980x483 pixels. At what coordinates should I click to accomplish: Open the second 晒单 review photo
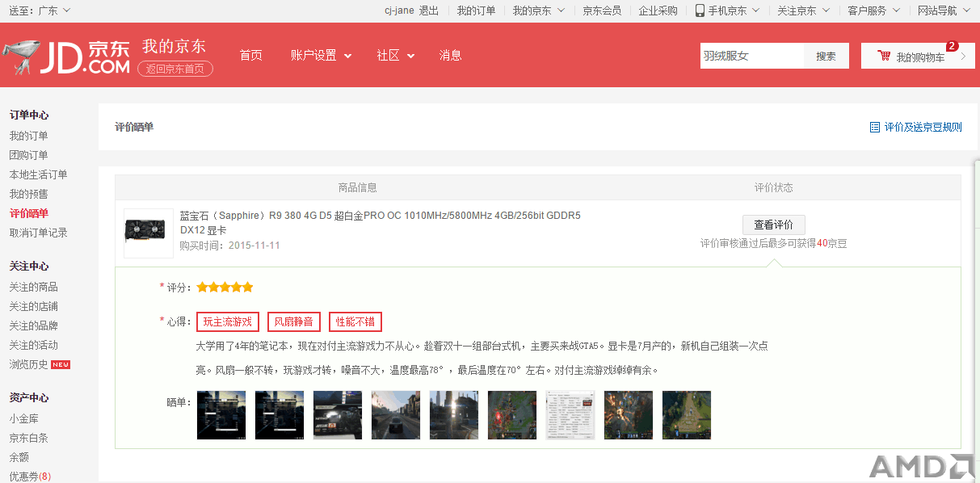click(280, 415)
